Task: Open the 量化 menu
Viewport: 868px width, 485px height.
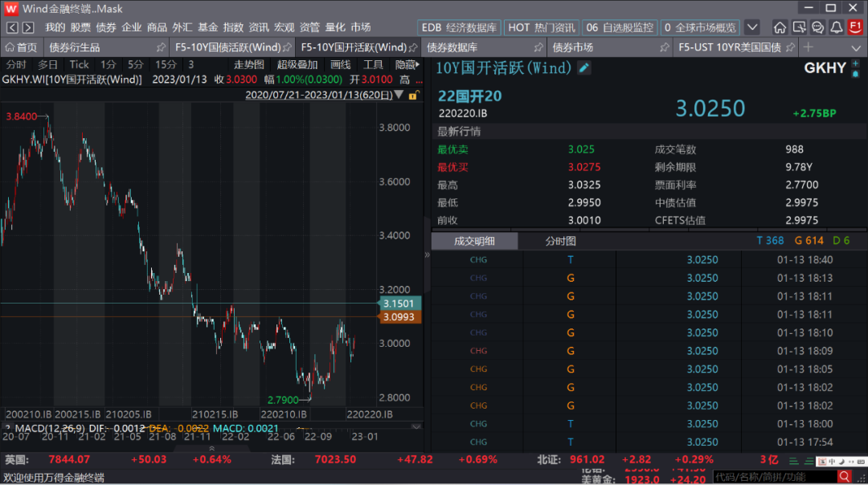Action: pyautogui.click(x=335, y=27)
